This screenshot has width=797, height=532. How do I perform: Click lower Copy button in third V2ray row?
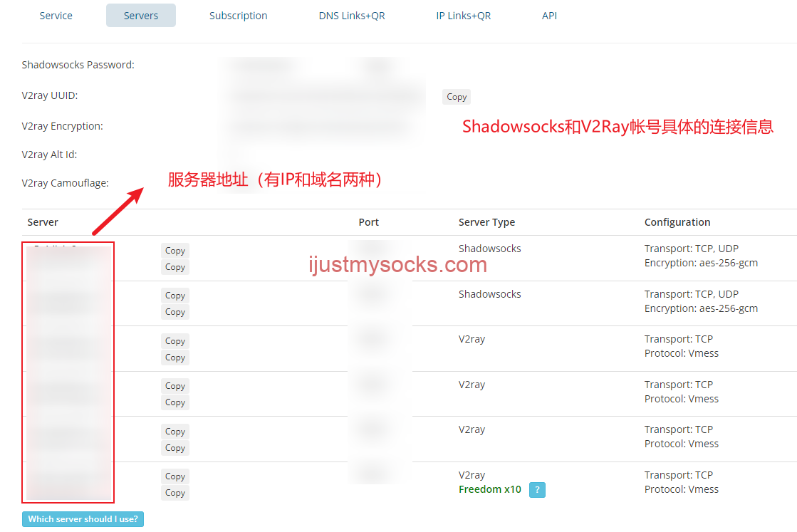[174, 448]
